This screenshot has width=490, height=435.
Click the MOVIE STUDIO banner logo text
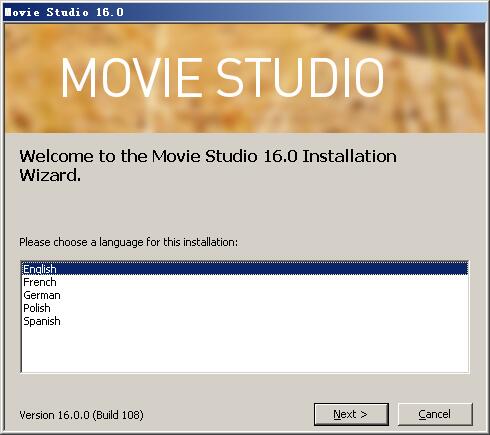point(222,78)
